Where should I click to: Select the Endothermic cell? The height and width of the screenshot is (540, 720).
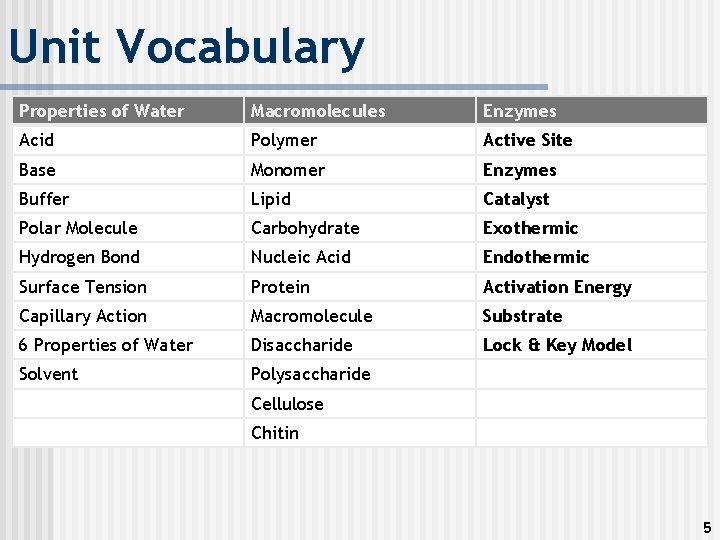(x=536, y=257)
